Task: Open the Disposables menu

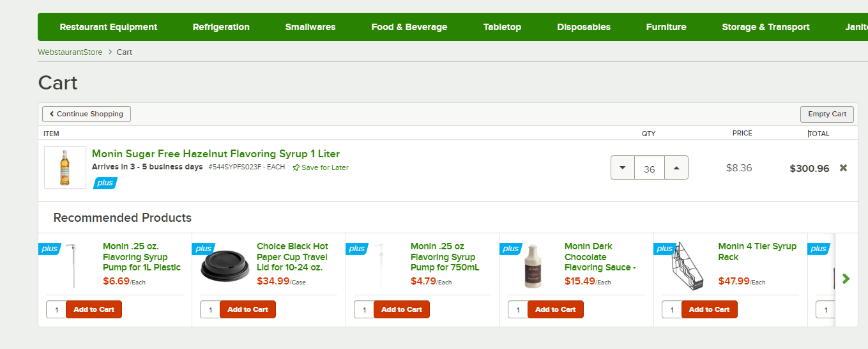Action: coord(584,27)
